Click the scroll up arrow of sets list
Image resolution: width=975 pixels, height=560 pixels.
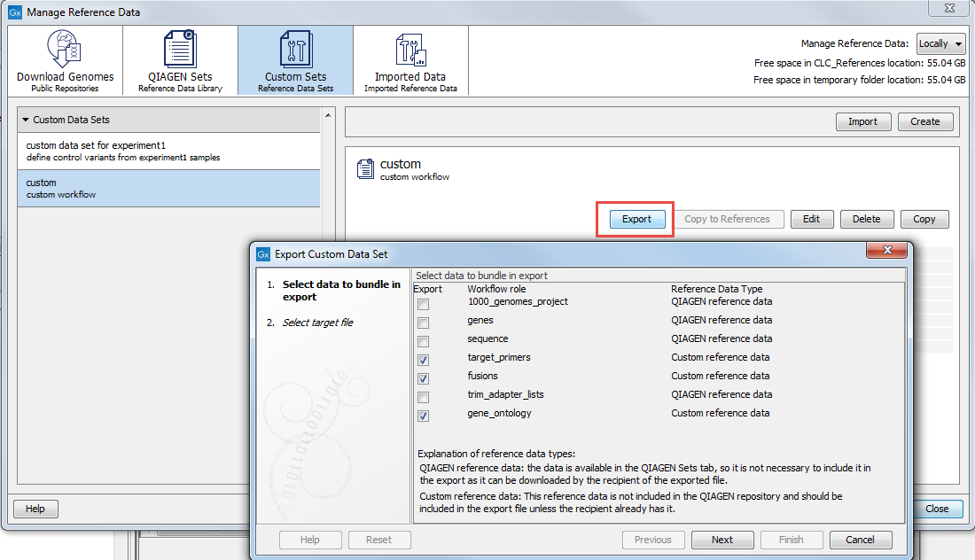[330, 116]
